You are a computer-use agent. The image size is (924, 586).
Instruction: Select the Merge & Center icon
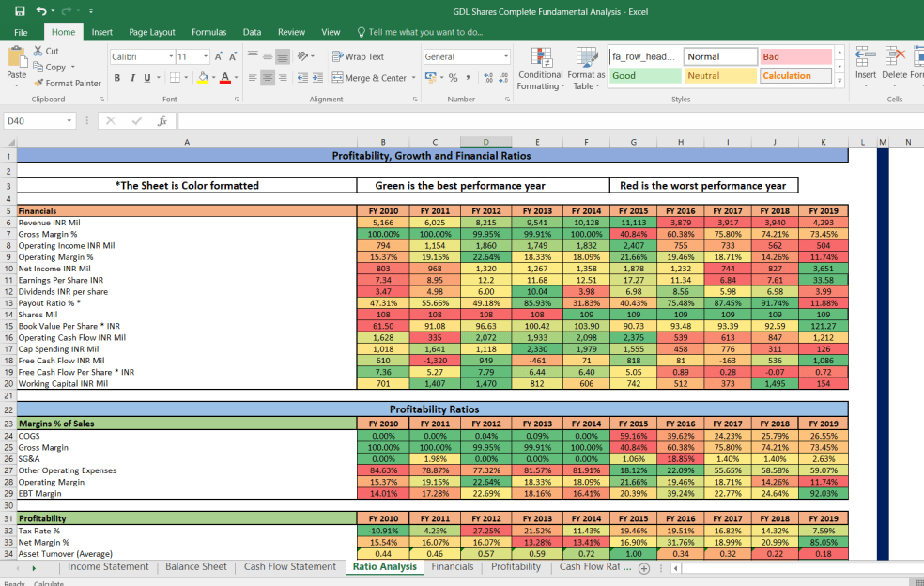(336, 76)
